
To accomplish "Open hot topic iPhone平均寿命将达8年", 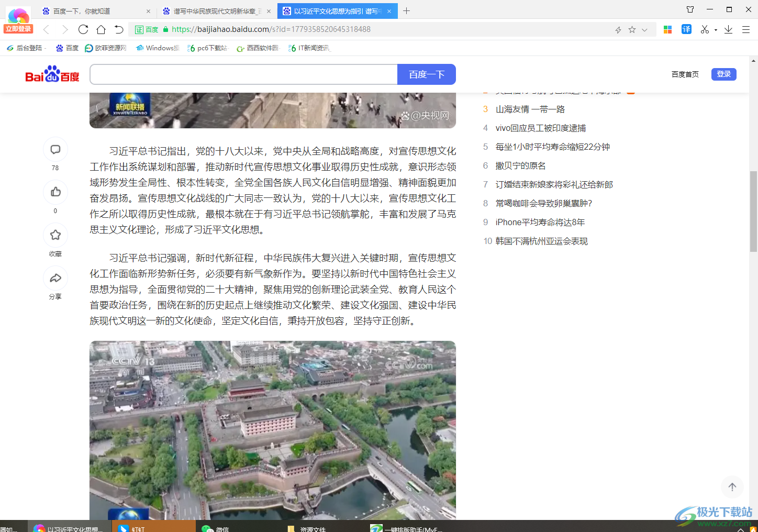I will [x=540, y=222].
